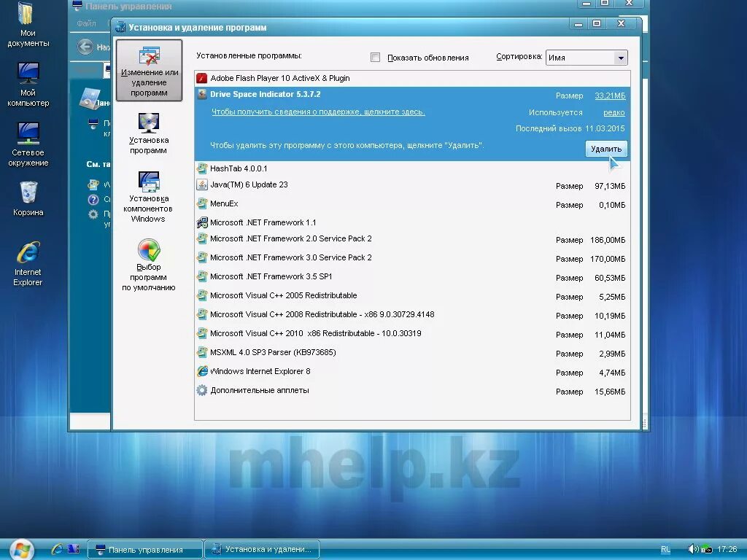Click Java(TM) 6 Update 23 icon
Image resolution: width=747 pixels, height=560 pixels.
[x=202, y=184]
